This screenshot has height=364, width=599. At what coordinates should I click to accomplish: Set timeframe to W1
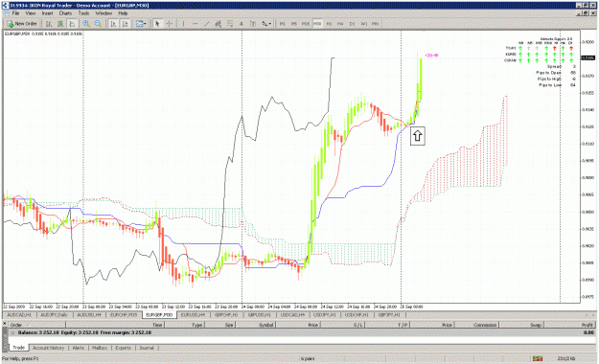[364, 24]
